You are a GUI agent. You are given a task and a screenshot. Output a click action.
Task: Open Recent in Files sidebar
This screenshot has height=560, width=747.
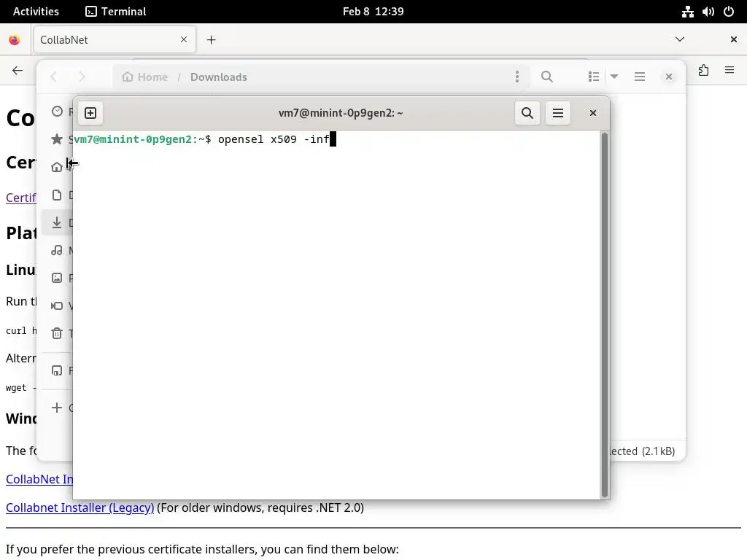click(57, 112)
